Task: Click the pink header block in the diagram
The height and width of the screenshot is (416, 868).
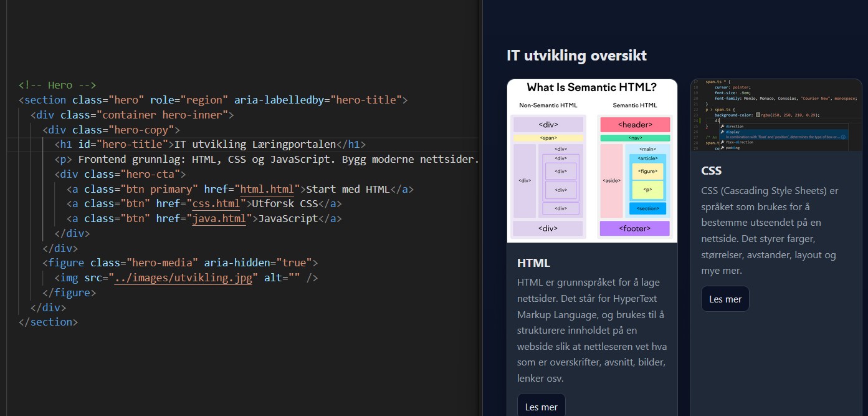Action: tap(635, 124)
